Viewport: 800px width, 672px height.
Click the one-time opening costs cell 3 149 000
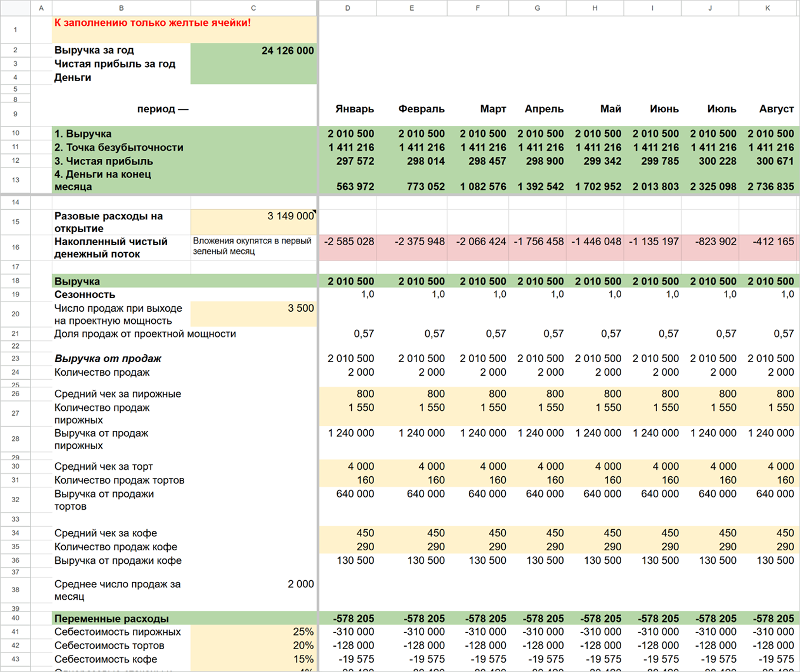point(254,222)
